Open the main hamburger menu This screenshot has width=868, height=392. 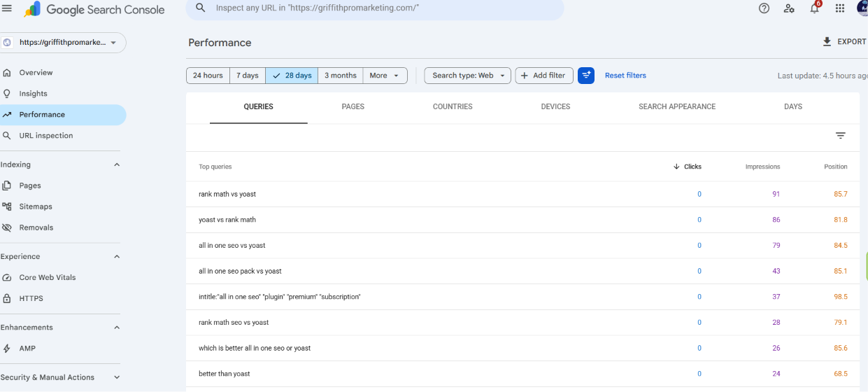click(x=7, y=8)
